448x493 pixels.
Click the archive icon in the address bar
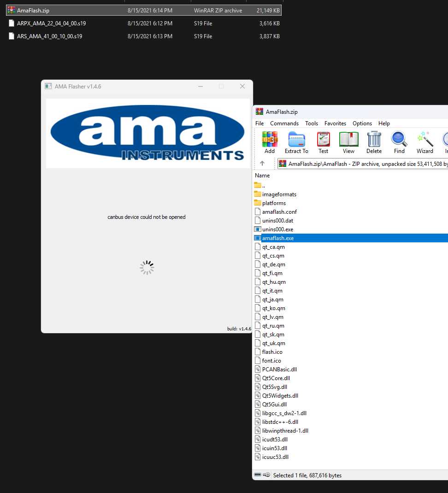click(283, 164)
